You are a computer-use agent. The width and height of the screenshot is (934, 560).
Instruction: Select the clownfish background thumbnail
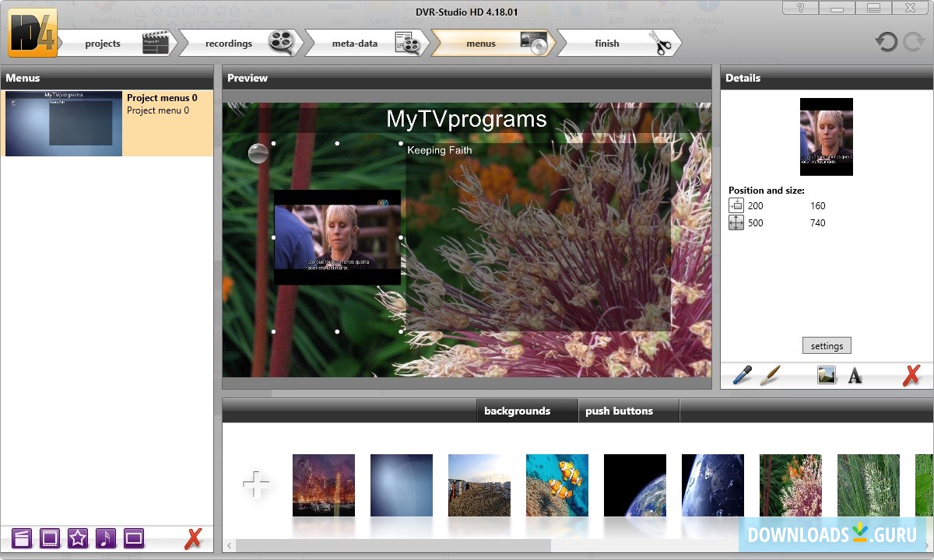click(557, 484)
